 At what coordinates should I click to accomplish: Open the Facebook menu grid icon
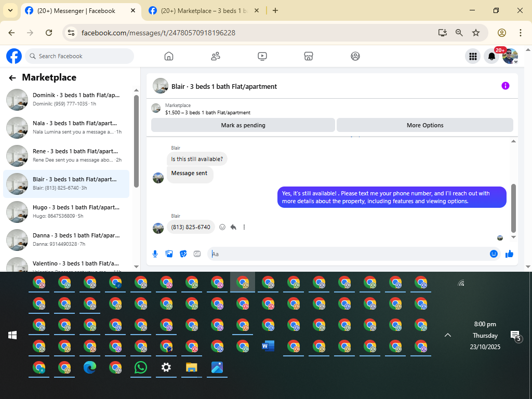[x=473, y=56]
